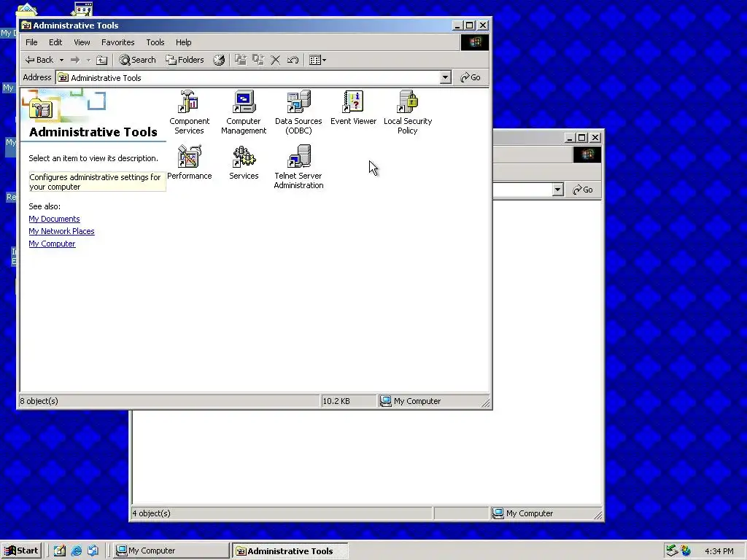Click the Delete toolbar icon
This screenshot has height=560, width=747.
275,60
